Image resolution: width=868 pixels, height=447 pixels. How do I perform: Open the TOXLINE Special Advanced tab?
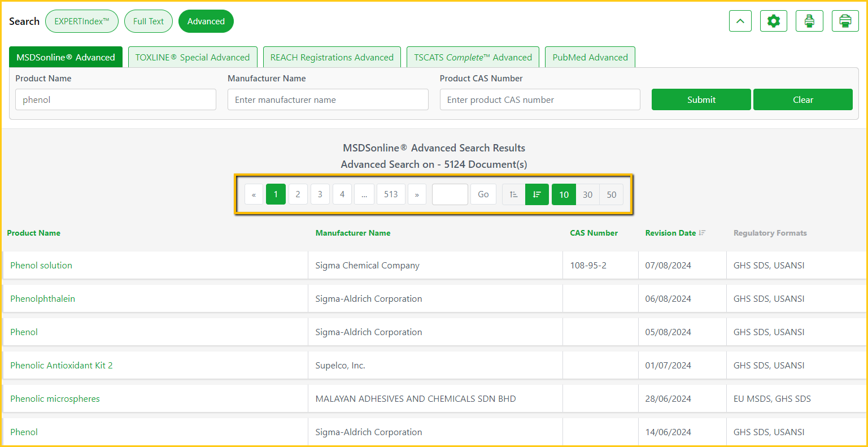193,58
